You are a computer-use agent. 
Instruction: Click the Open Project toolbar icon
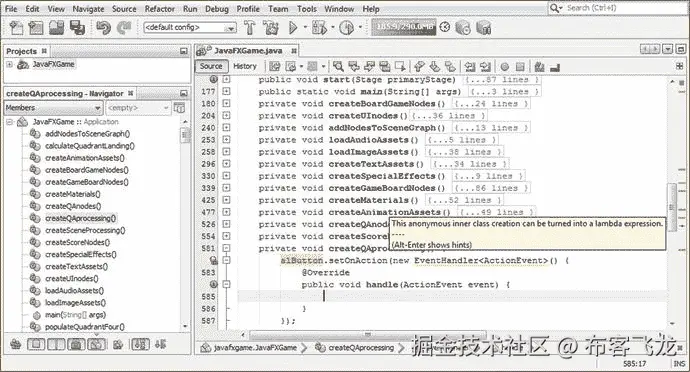[x=56, y=28]
